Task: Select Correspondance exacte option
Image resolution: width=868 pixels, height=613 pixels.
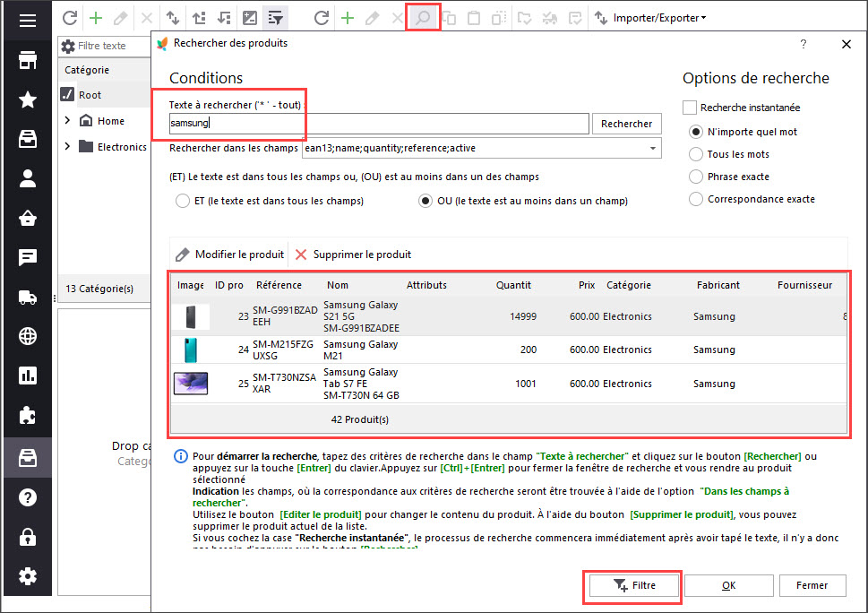Action: click(x=696, y=199)
